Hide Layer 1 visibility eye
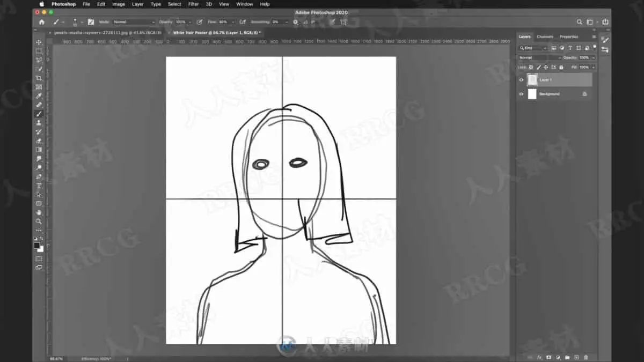The width and height of the screenshot is (644, 362). pyautogui.click(x=521, y=80)
